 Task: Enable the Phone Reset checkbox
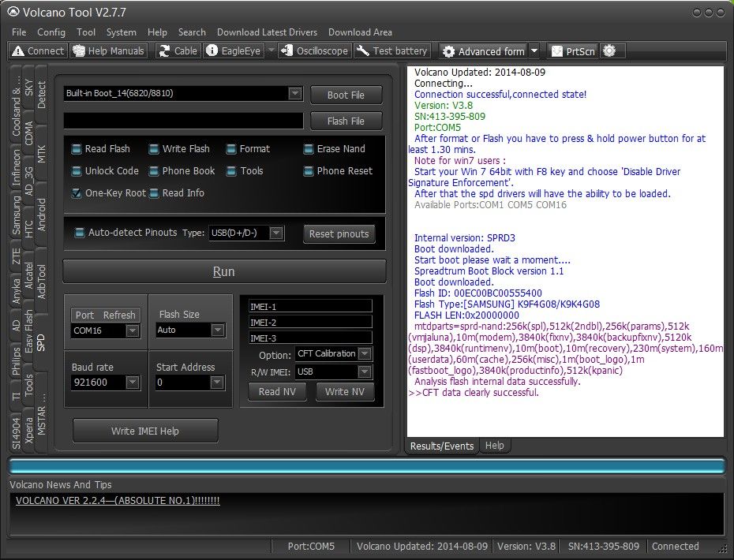[308, 171]
